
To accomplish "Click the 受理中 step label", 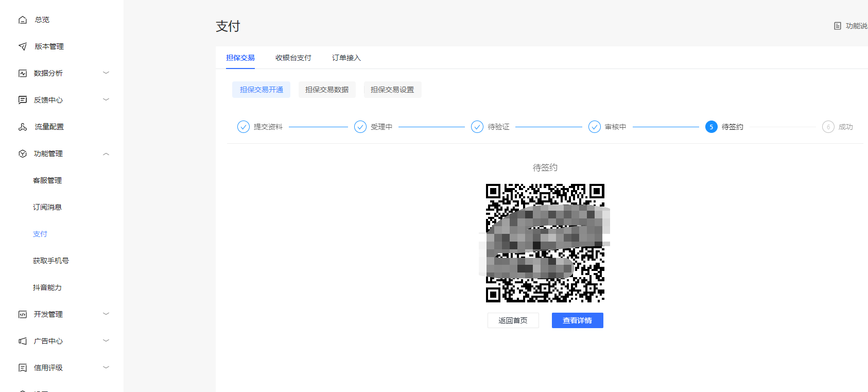I will coord(381,127).
